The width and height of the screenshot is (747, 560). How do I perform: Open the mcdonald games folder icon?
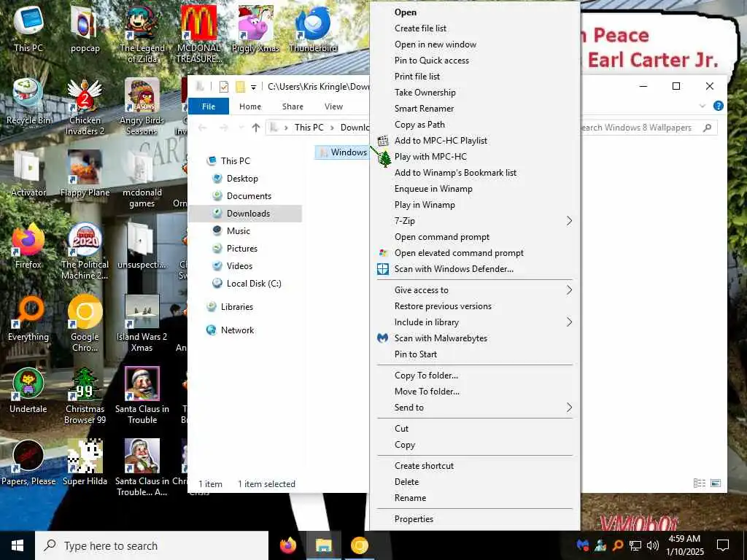pos(142,179)
